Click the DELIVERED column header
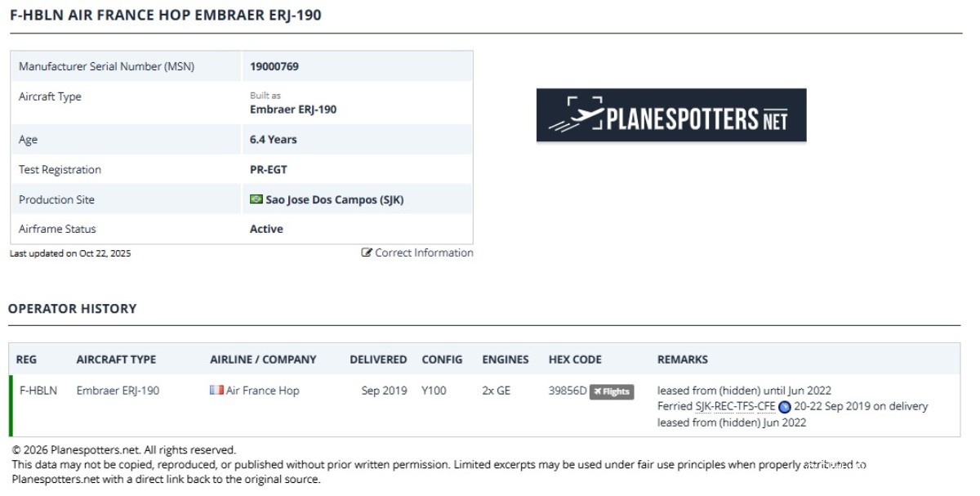The image size is (980, 496). (x=378, y=360)
